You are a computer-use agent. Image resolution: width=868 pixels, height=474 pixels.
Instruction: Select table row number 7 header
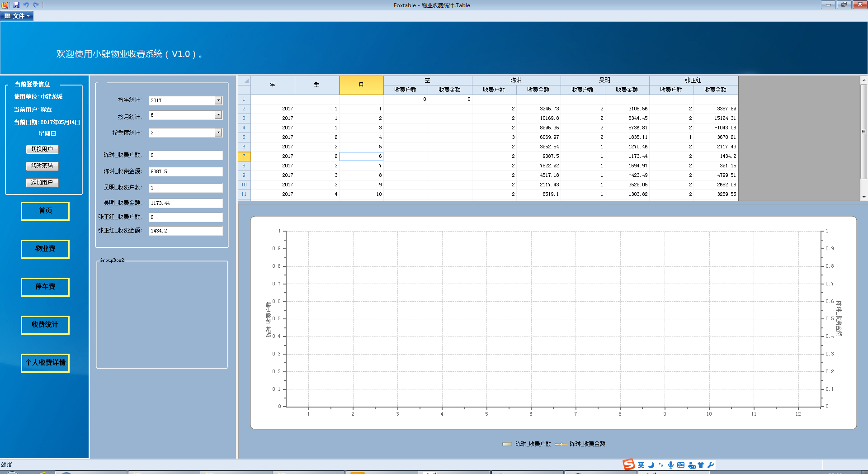244,156
